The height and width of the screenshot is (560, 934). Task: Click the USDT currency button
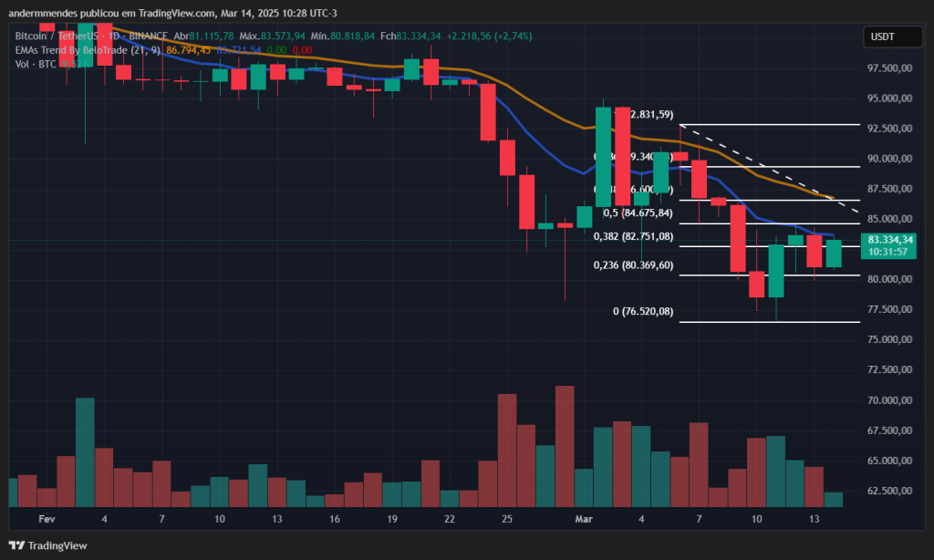(x=892, y=36)
